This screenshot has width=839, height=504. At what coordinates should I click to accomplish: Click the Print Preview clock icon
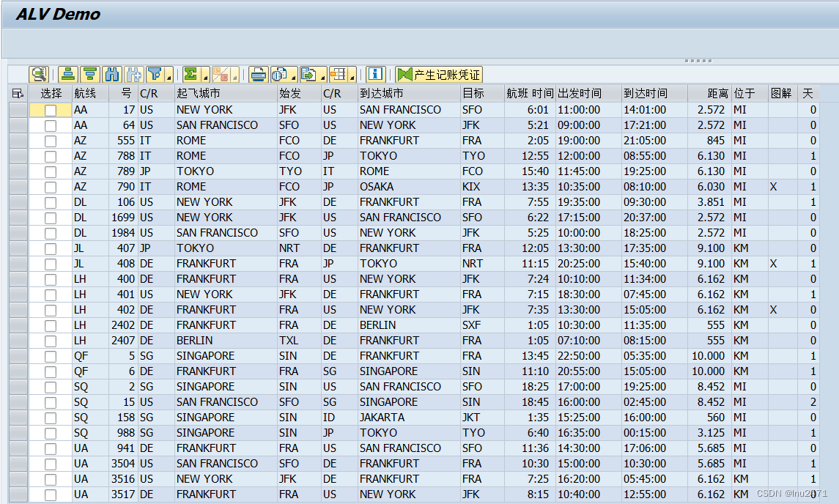pyautogui.click(x=280, y=74)
